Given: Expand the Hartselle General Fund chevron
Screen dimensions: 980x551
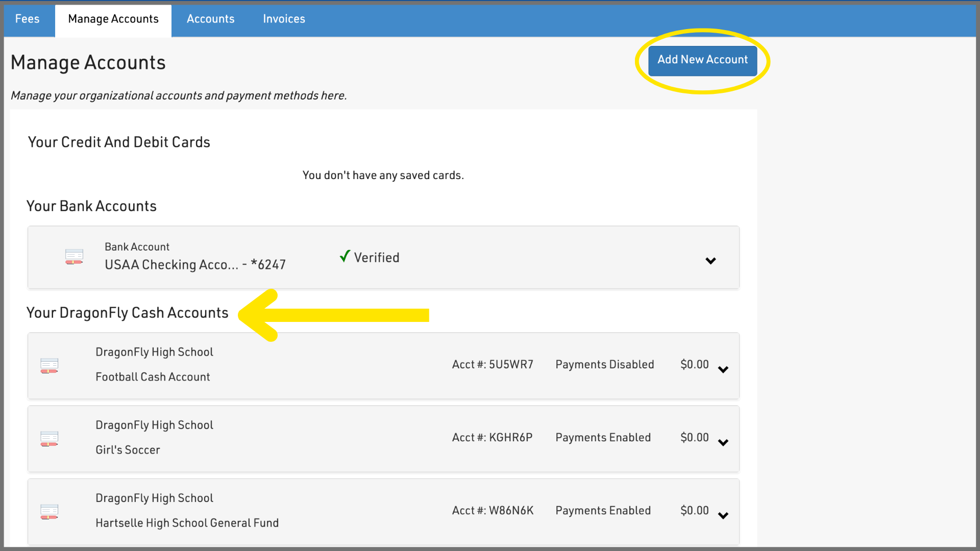Looking at the screenshot, I should [723, 515].
